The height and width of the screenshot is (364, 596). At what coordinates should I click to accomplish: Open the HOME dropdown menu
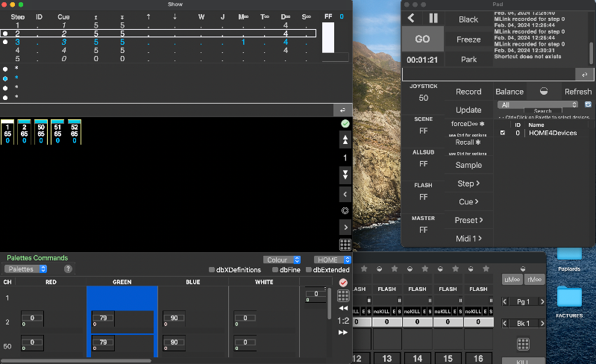click(332, 260)
